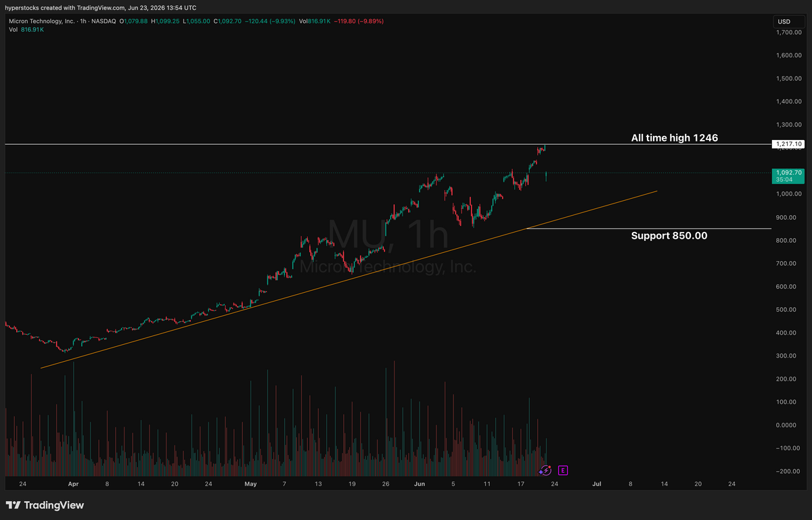Click the 13 date label on time axis

pos(319,484)
